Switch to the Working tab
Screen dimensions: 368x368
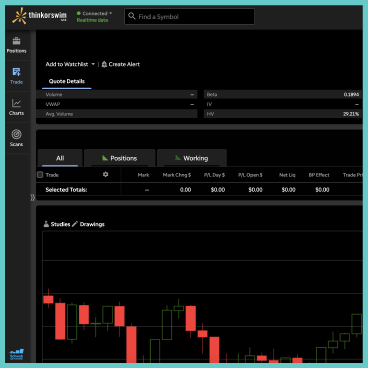(192, 158)
